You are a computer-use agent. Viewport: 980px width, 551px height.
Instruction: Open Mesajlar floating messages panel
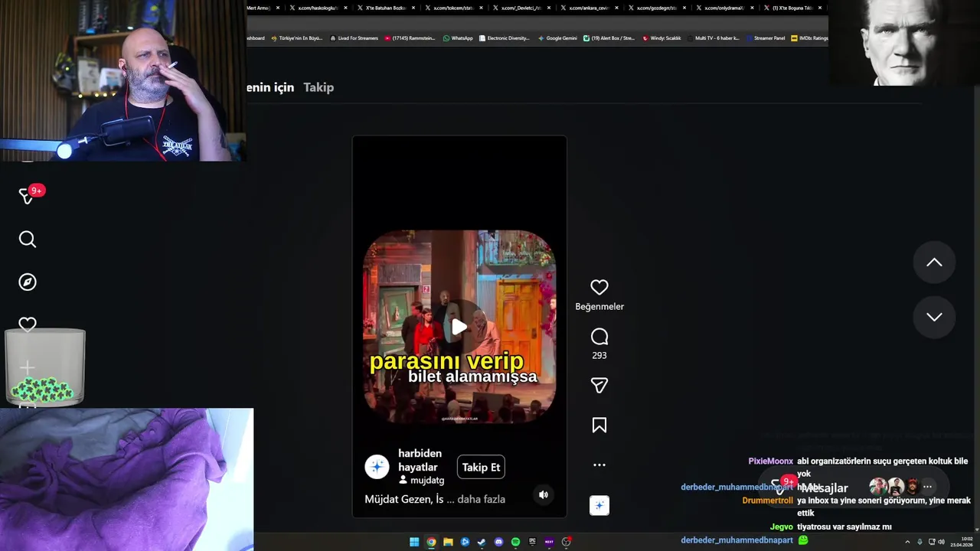coord(825,487)
